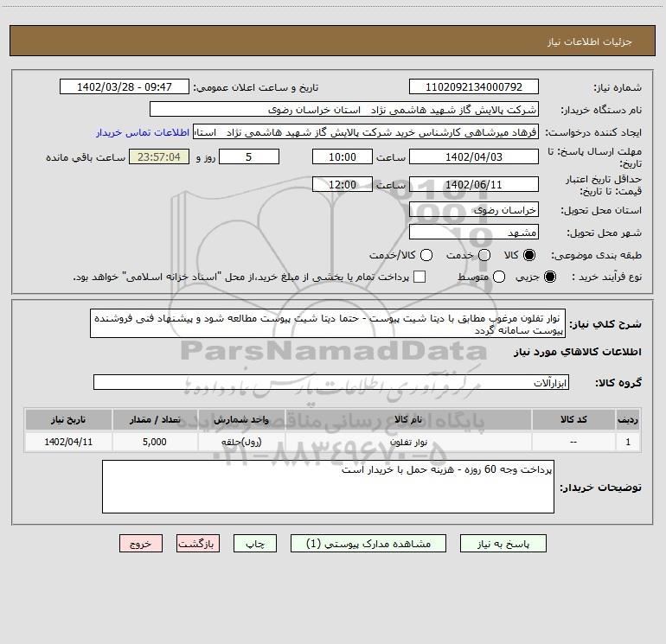Toggle the Islamic treasury bonds payment checkbox

click(x=419, y=277)
